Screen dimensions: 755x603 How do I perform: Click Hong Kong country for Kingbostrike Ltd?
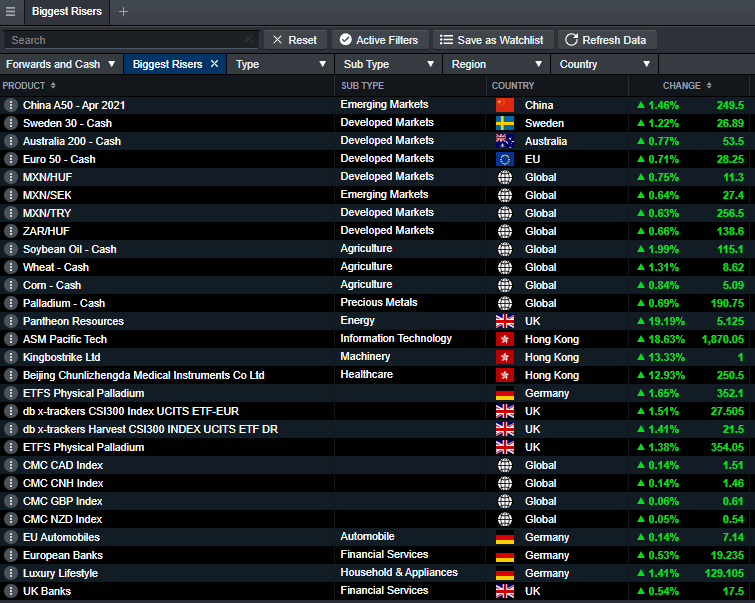[x=552, y=357]
